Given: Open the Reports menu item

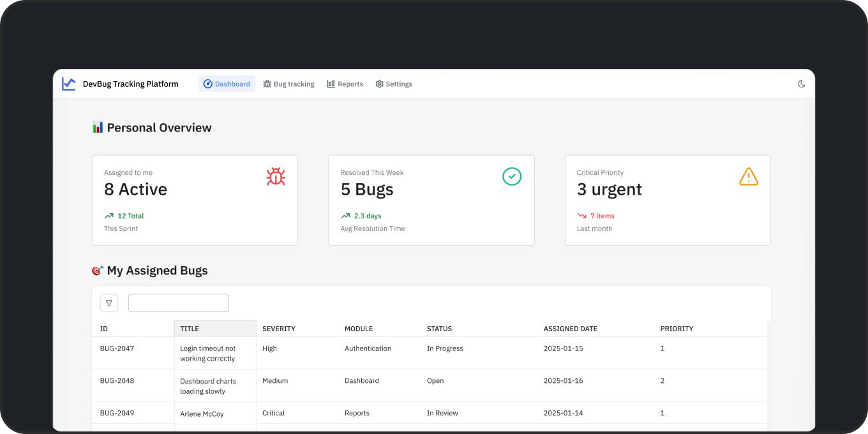Looking at the screenshot, I should (345, 84).
